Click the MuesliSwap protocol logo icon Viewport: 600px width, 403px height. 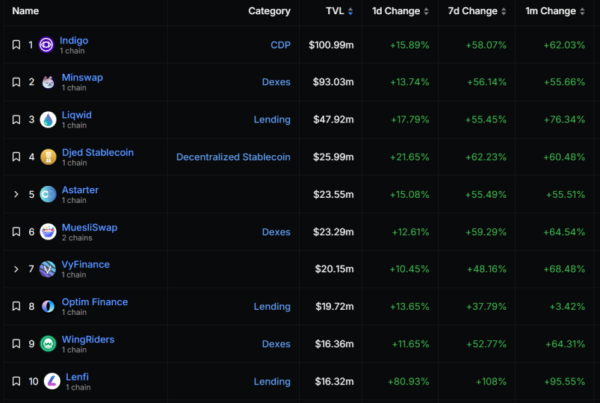[47, 232]
